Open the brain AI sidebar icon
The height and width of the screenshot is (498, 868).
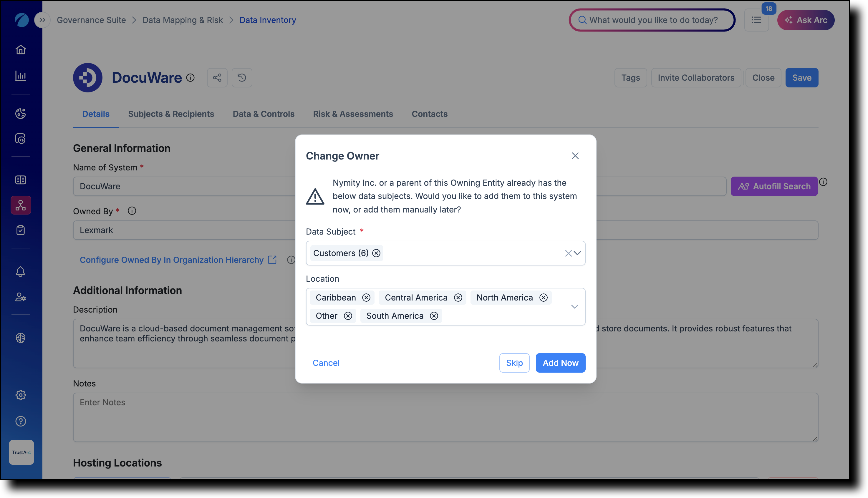(21, 338)
